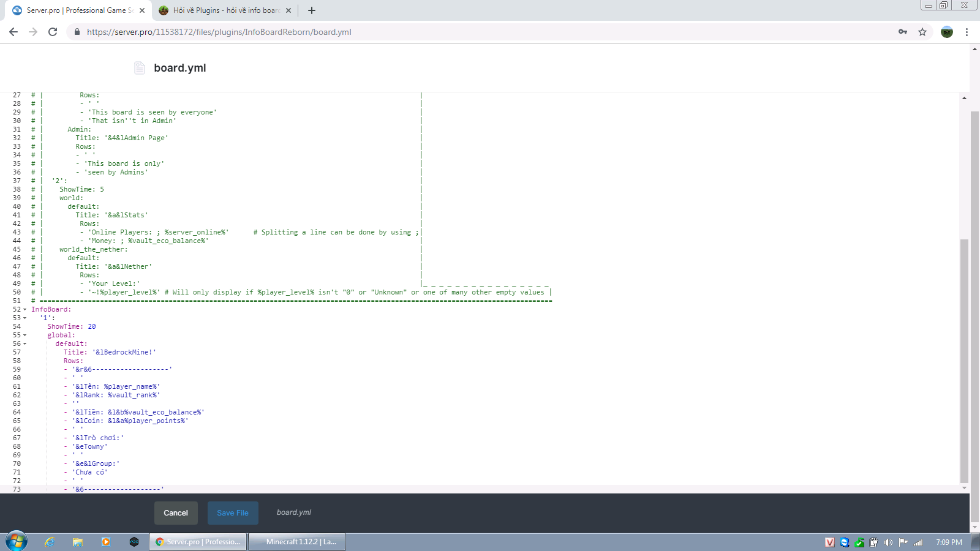Open the Chrome profile avatar
980x551 pixels.
(947, 32)
